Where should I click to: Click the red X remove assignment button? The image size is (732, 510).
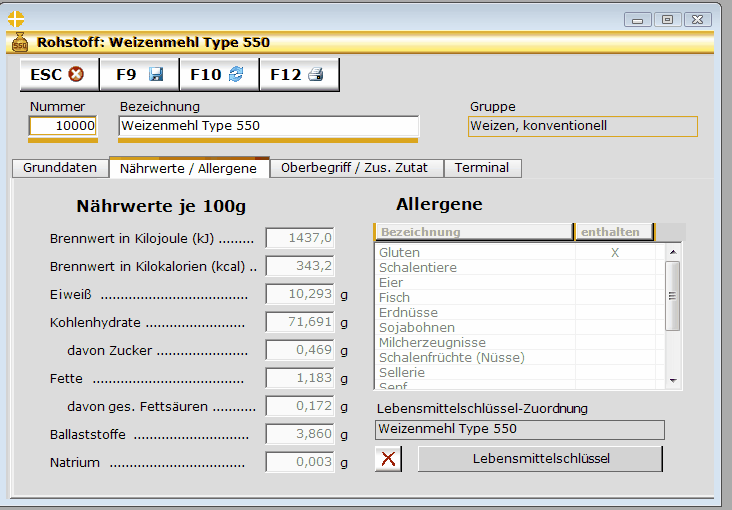click(x=388, y=459)
